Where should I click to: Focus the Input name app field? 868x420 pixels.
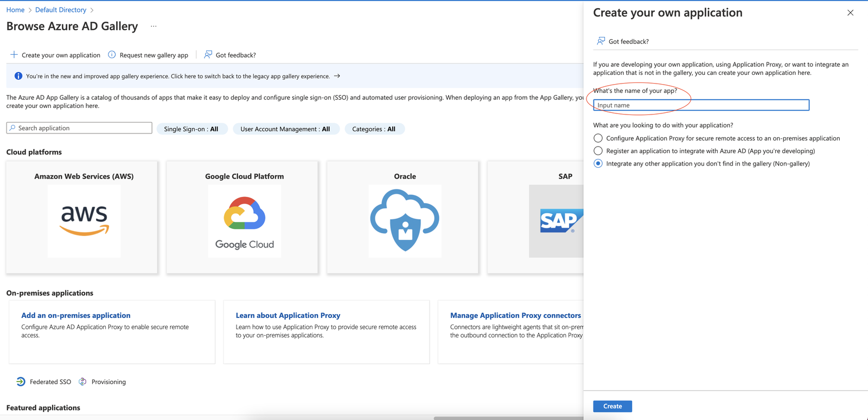701,105
